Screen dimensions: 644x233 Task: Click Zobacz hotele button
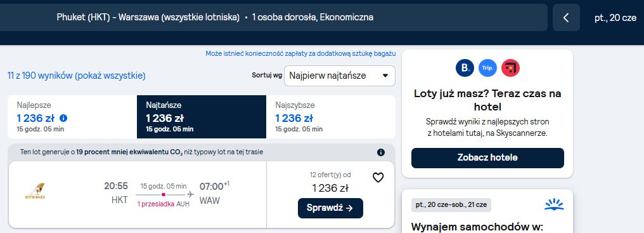pos(487,157)
